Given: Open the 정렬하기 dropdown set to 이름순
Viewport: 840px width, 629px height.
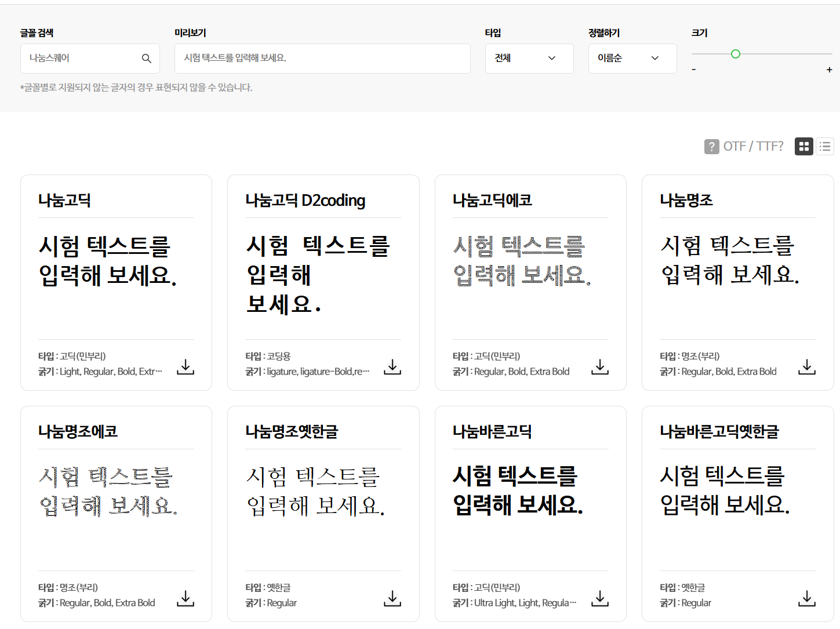Looking at the screenshot, I should tap(632, 59).
